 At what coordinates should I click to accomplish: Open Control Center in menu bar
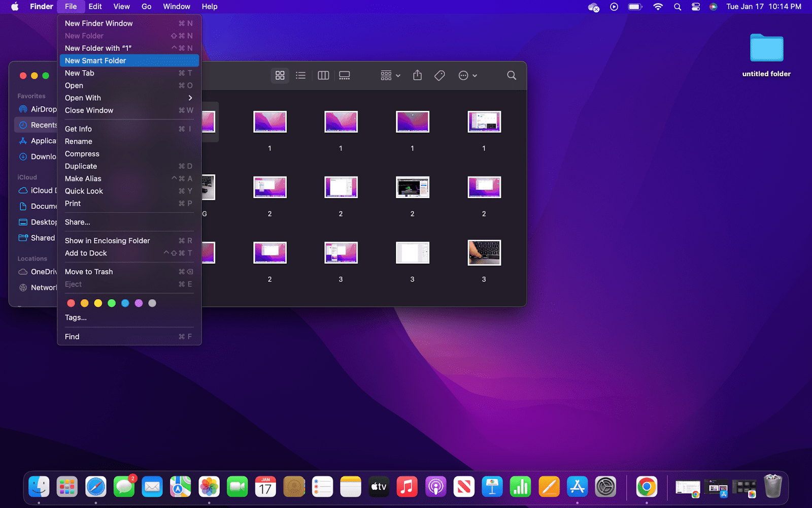696,7
